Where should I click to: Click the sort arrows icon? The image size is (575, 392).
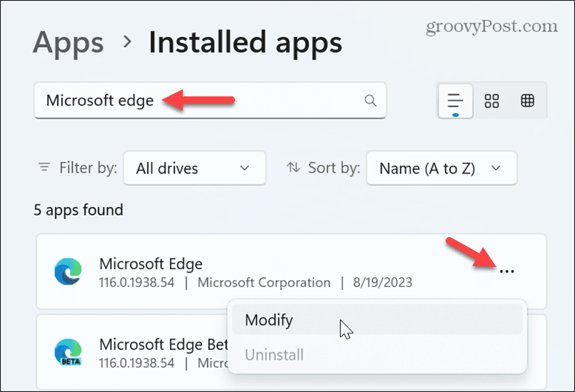(293, 168)
